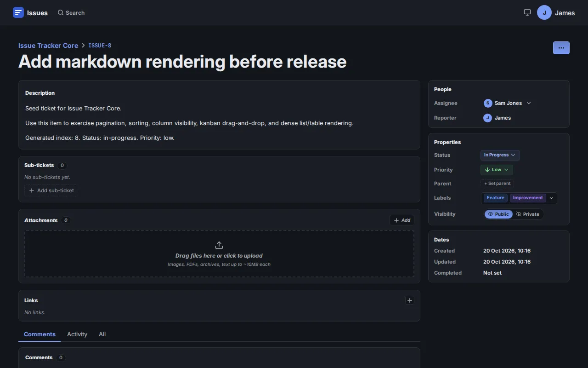Click the Sub-tickets count badge
The image size is (588, 368).
coord(62,166)
